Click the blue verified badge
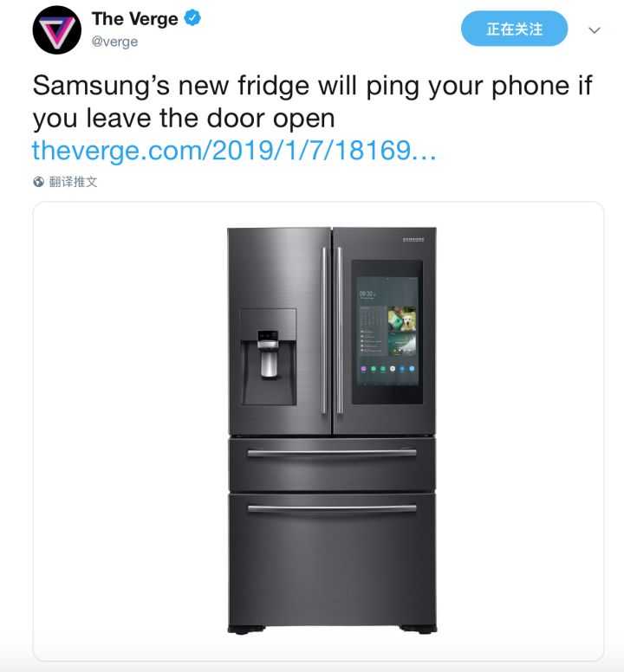 (x=192, y=18)
